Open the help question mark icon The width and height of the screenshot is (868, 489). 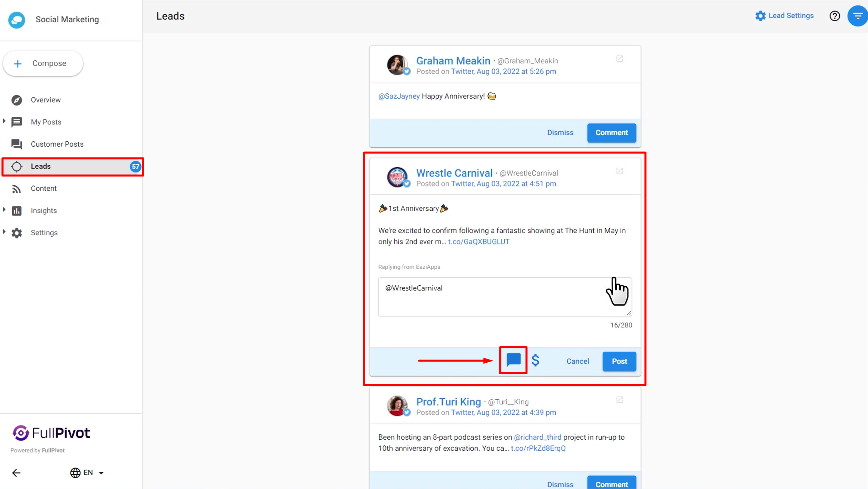click(x=834, y=16)
